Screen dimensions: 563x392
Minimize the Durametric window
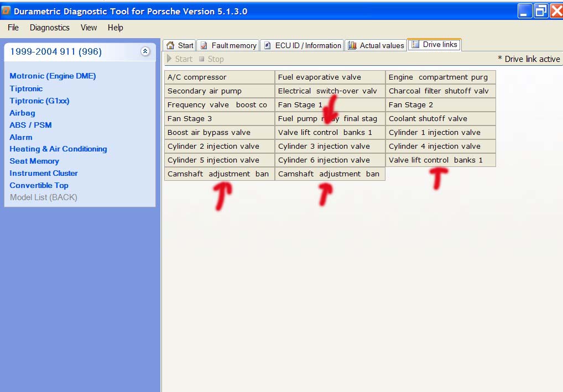[x=524, y=11]
